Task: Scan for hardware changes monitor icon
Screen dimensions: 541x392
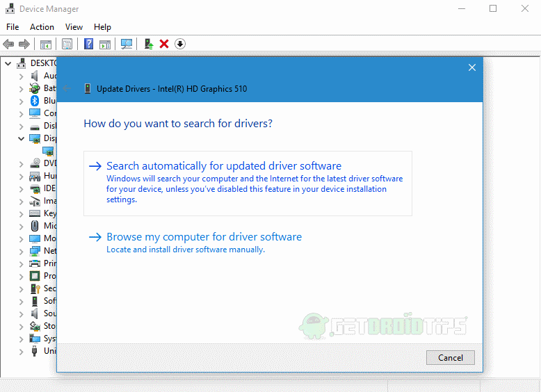Action: tap(127, 44)
